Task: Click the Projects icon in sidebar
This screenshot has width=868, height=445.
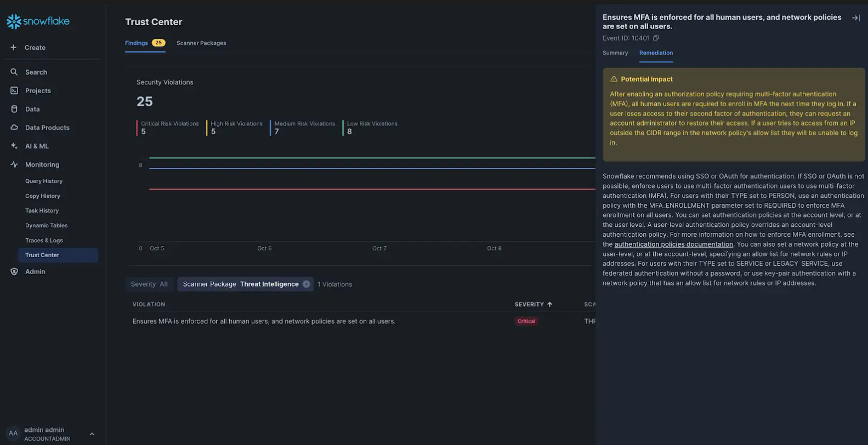Action: tap(14, 90)
